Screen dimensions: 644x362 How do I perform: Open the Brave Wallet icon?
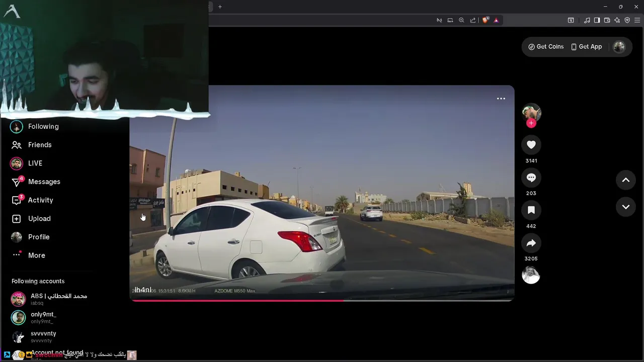click(x=607, y=20)
